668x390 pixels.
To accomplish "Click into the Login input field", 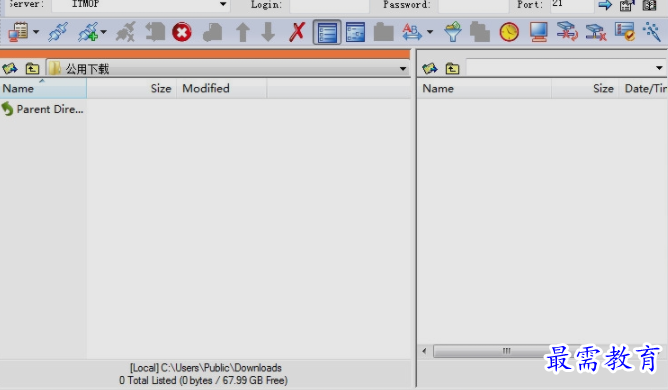I will pyautogui.click(x=329, y=5).
